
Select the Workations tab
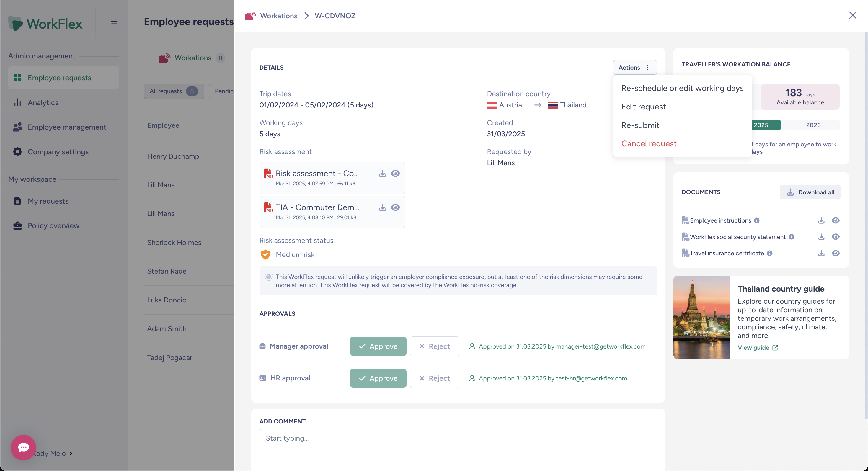[x=192, y=58]
